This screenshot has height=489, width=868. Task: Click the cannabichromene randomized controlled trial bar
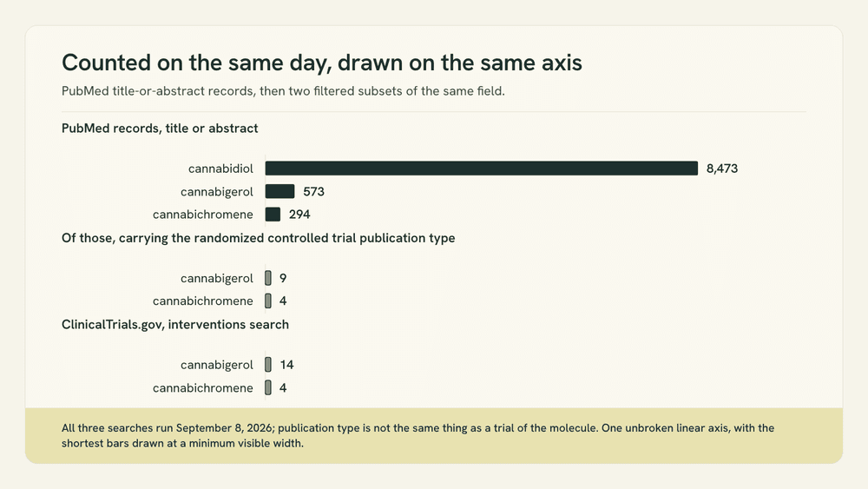(268, 301)
